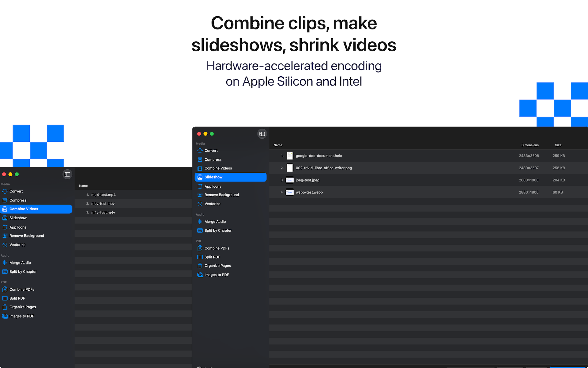
Task: Click Images to PDF icon in Slideshow window
Action: coord(200,275)
